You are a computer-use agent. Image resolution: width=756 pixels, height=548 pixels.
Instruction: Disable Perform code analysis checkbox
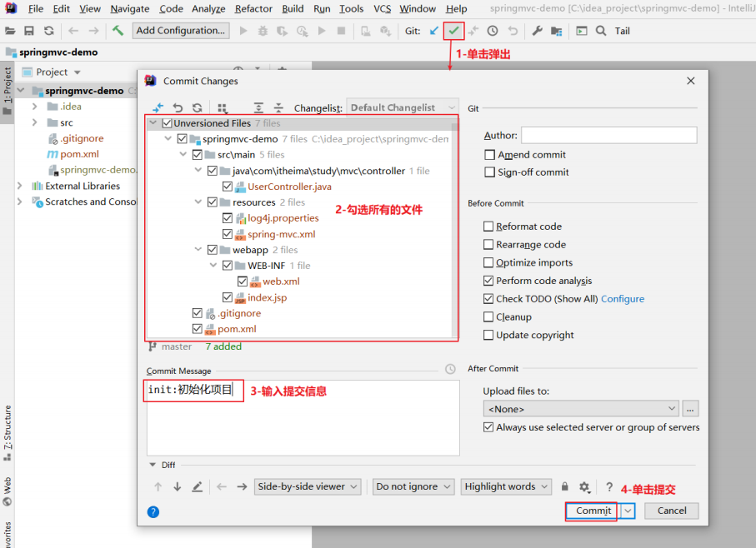488,281
